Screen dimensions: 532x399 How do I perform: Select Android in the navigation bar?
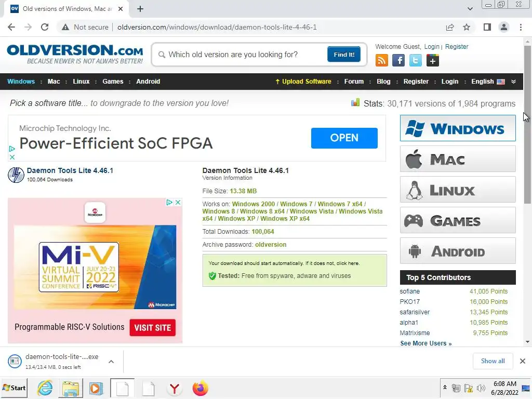(148, 82)
